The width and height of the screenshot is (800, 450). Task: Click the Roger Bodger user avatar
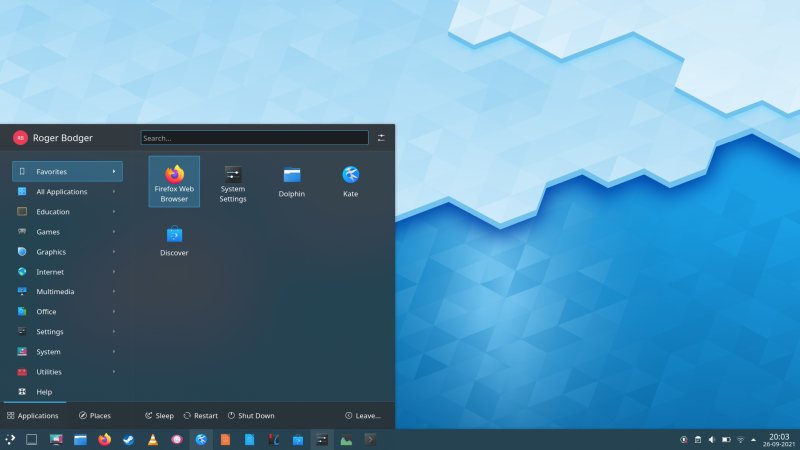pos(20,138)
